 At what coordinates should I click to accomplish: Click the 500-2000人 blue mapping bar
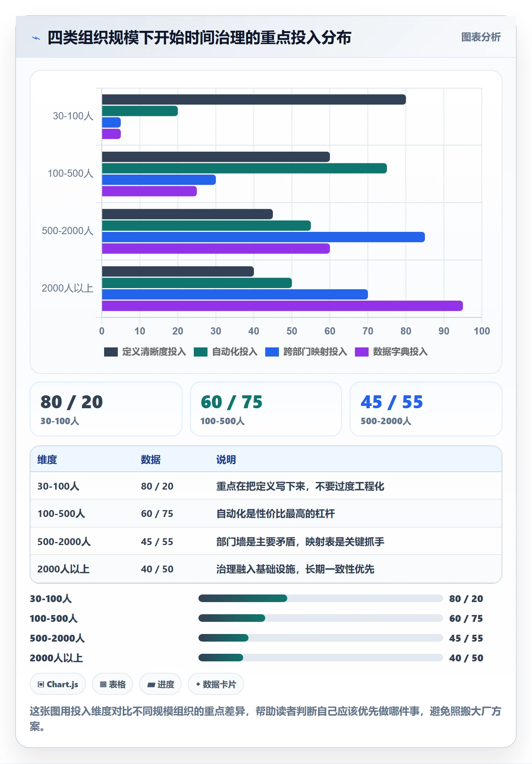tap(263, 237)
